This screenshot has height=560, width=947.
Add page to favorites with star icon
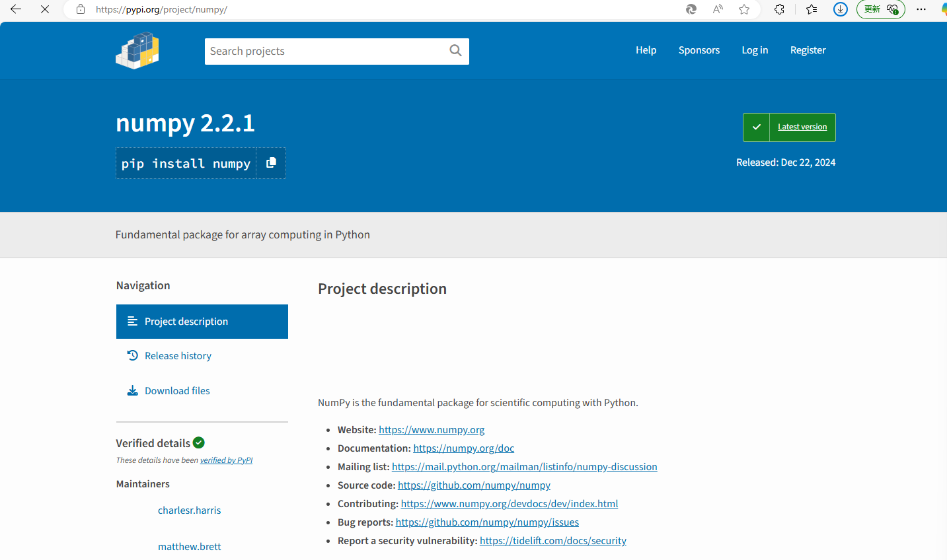pyautogui.click(x=744, y=9)
